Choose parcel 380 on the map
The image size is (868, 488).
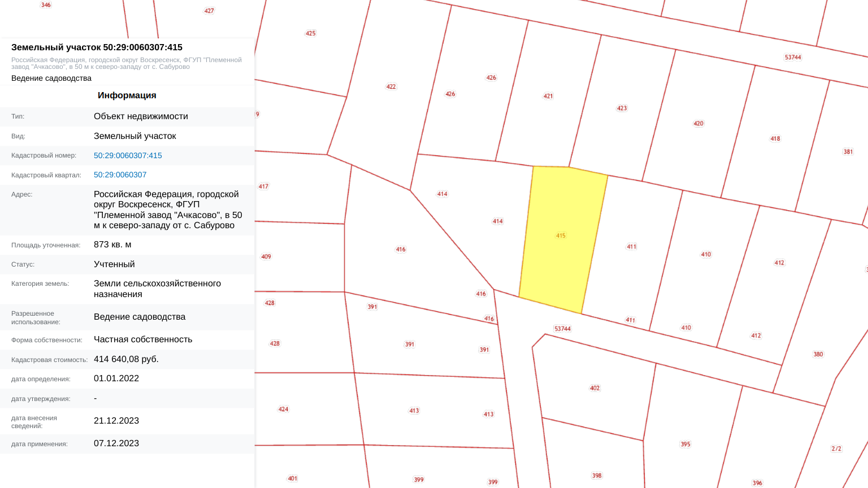pyautogui.click(x=818, y=354)
